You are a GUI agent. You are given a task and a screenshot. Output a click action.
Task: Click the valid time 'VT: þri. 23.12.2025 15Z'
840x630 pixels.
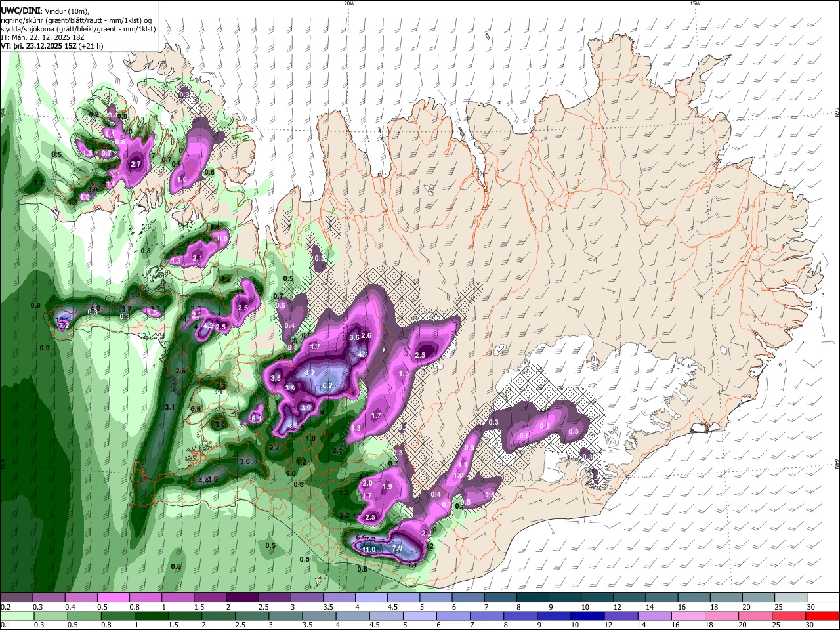pos(39,47)
